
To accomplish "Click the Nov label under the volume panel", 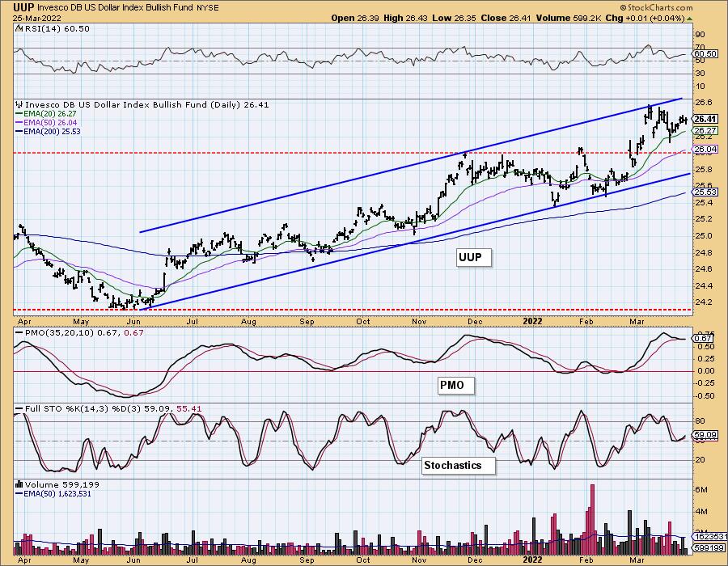I will click(x=419, y=560).
